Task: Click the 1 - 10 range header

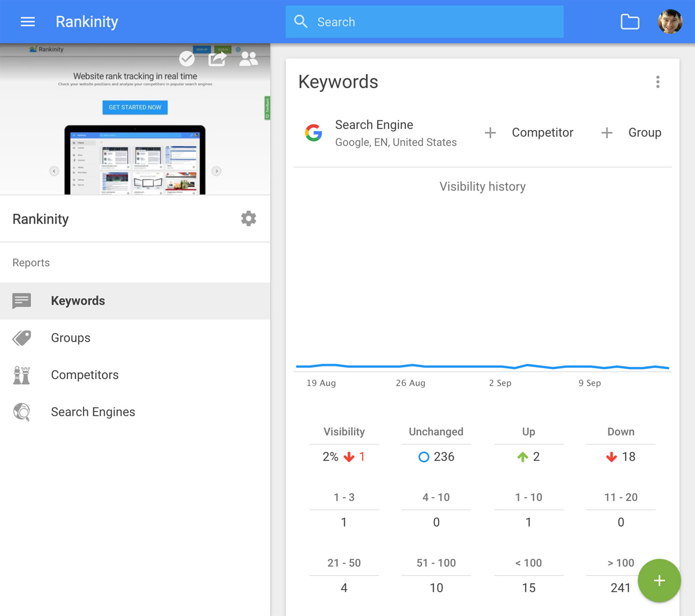Action: tap(529, 497)
